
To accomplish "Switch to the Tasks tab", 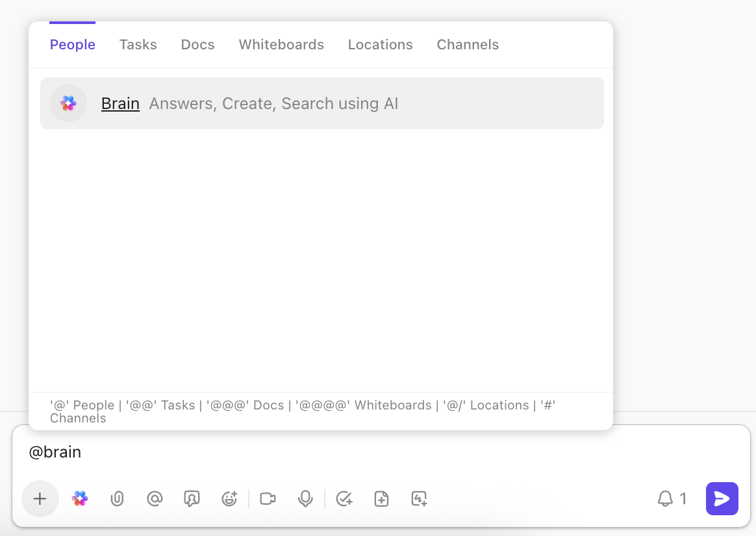I will coord(138,45).
